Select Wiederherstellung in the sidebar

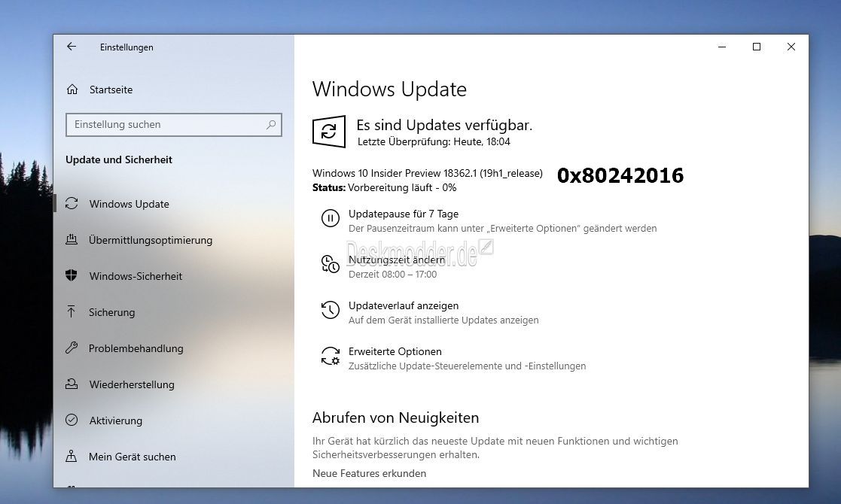click(x=132, y=384)
